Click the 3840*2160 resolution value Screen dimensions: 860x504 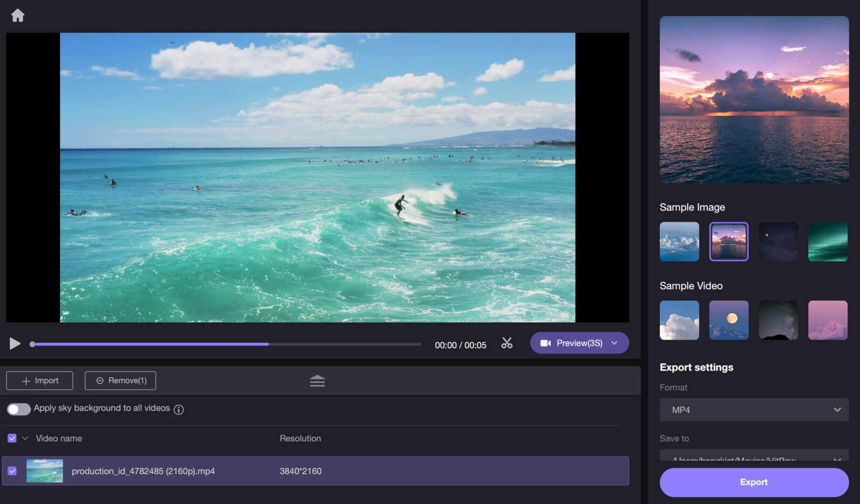pos(301,471)
